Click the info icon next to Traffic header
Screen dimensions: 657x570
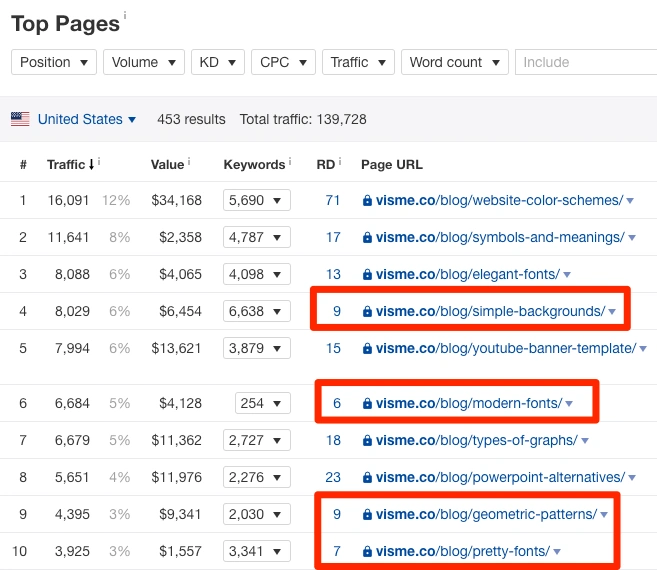tap(99, 161)
